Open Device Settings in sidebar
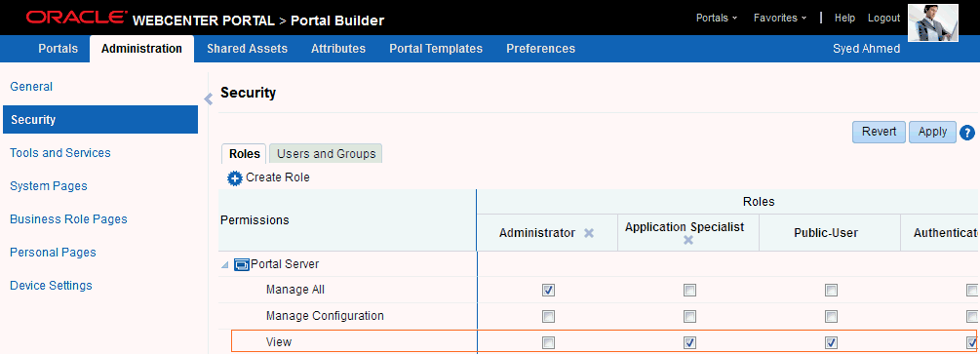Screen dimensions: 980x354 pos(52,286)
